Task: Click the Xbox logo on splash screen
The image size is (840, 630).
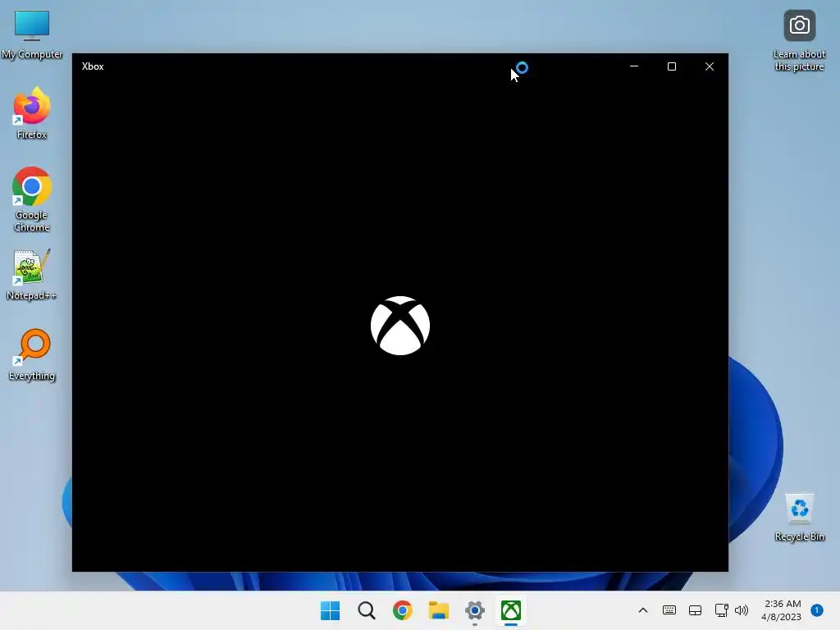Action: tap(400, 326)
